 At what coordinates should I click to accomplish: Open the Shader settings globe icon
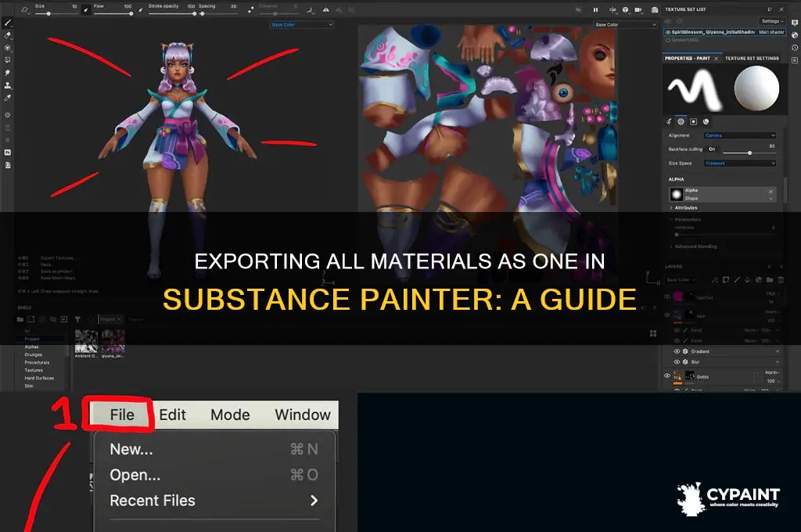[x=795, y=35]
